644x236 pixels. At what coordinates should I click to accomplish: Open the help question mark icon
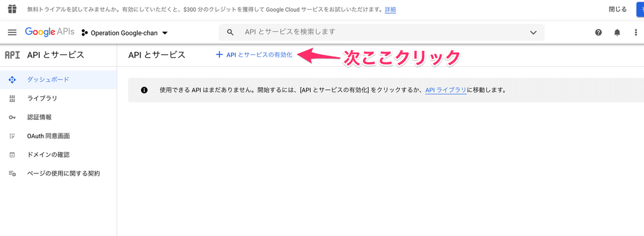(x=598, y=32)
